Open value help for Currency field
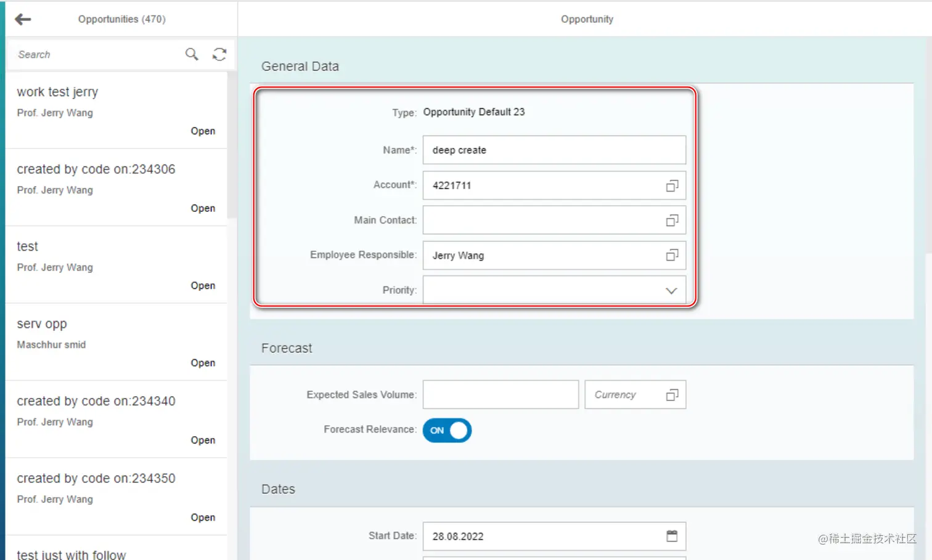Image resolution: width=932 pixels, height=560 pixels. tap(672, 395)
